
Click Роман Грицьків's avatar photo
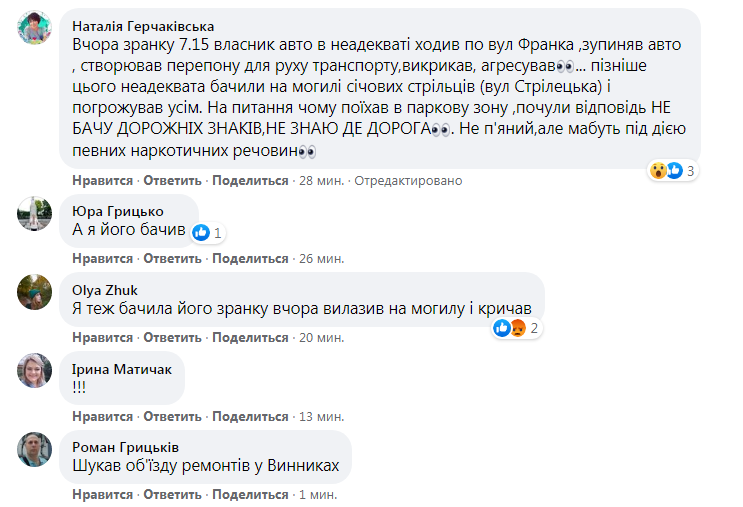point(35,449)
